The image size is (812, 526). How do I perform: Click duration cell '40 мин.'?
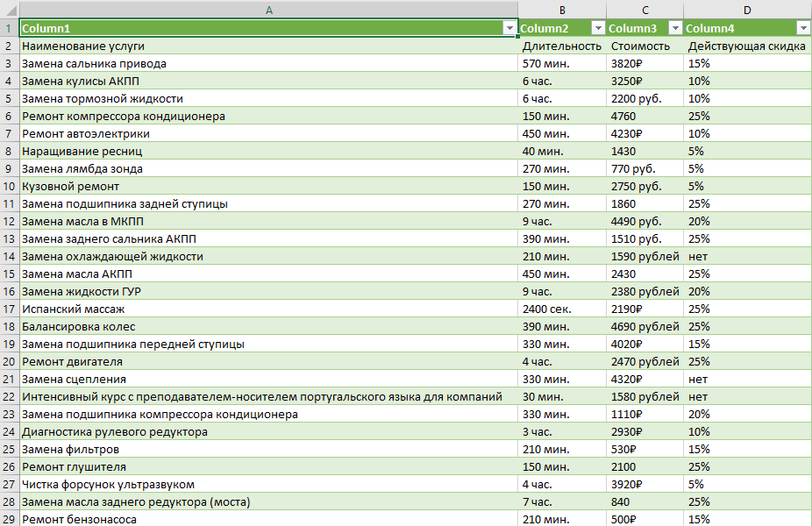coord(562,151)
